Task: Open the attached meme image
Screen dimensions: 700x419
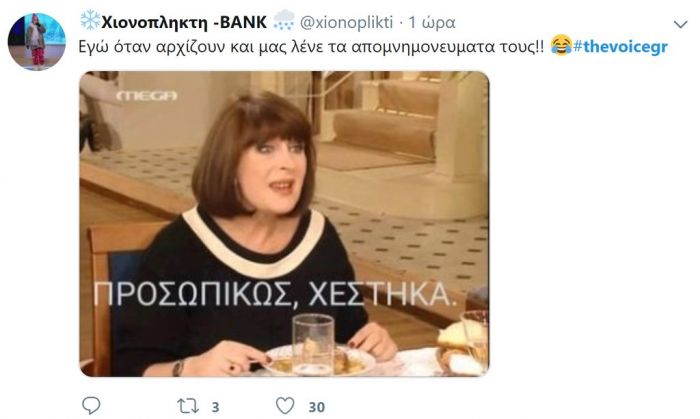Action: tap(284, 224)
